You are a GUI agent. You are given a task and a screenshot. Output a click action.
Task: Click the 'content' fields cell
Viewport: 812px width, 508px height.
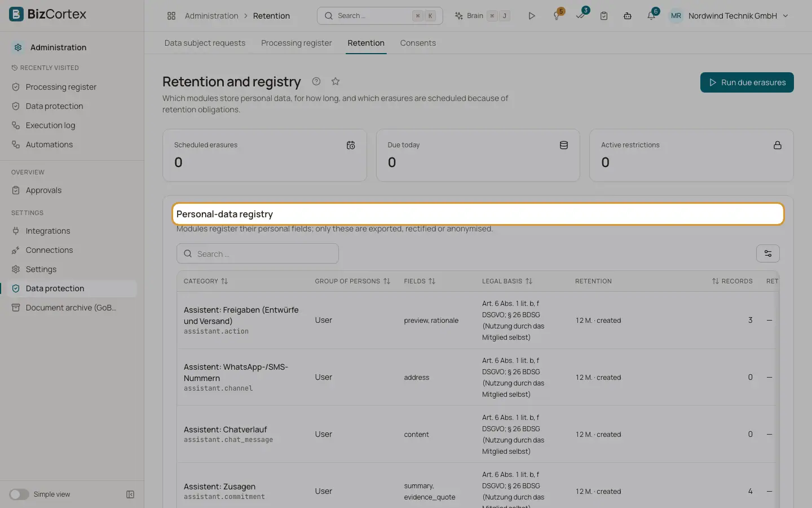417,435
